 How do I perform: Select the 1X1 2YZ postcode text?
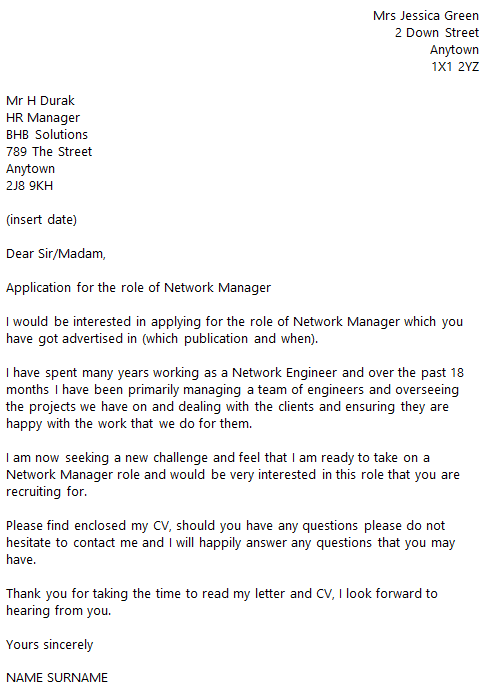(455, 67)
